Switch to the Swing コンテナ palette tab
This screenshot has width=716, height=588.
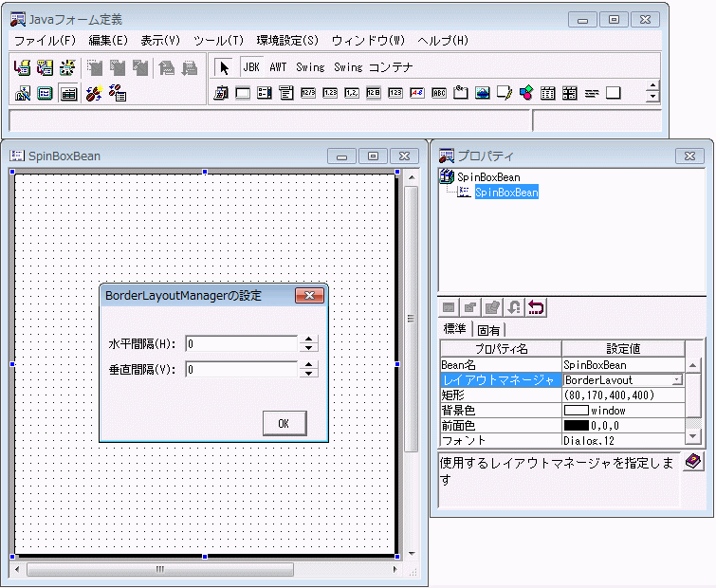[373, 67]
